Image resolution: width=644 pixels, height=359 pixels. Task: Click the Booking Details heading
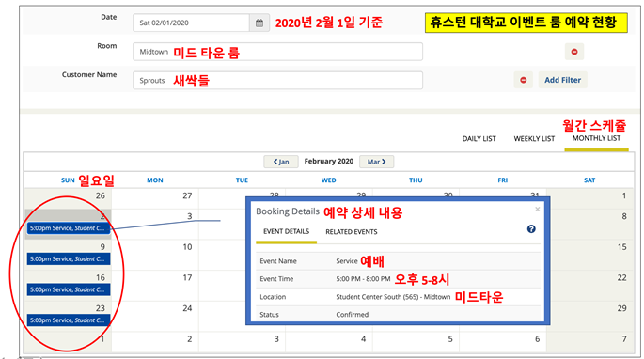click(x=288, y=211)
